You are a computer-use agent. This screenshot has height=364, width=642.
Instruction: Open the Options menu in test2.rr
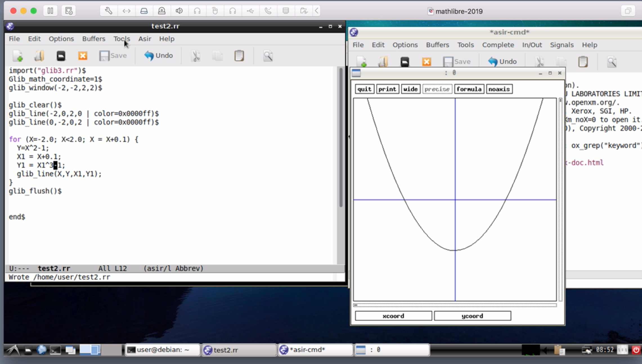61,39
